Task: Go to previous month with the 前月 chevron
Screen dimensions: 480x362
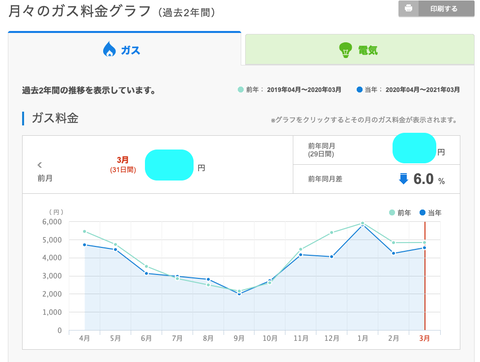Action: tap(40, 165)
